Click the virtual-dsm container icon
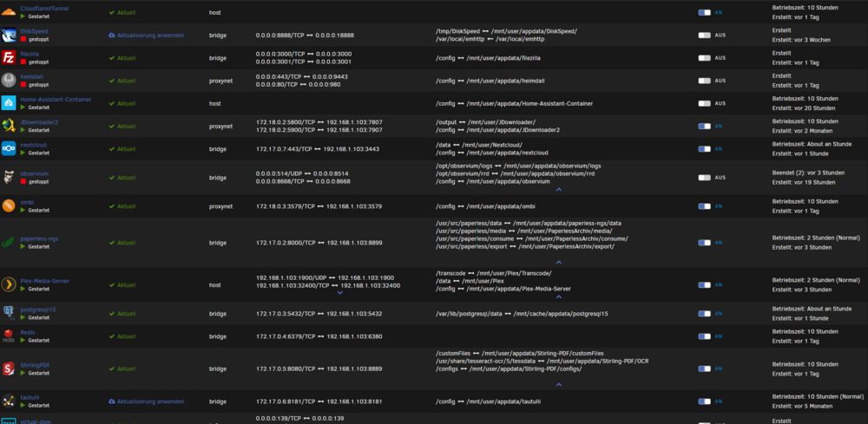Image resolution: width=868 pixels, height=424 pixels. [9, 421]
